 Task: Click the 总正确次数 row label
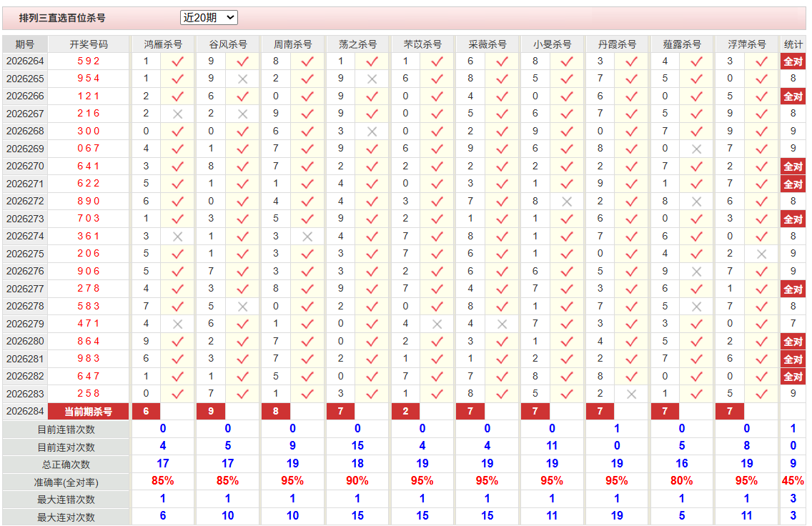(x=66, y=465)
